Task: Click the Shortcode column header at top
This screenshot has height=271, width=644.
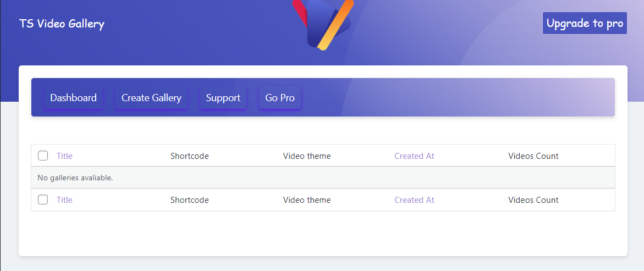Action: 190,156
